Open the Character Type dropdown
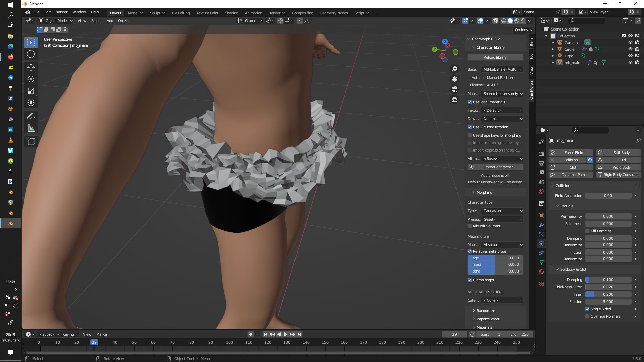644x362 pixels. (x=502, y=211)
